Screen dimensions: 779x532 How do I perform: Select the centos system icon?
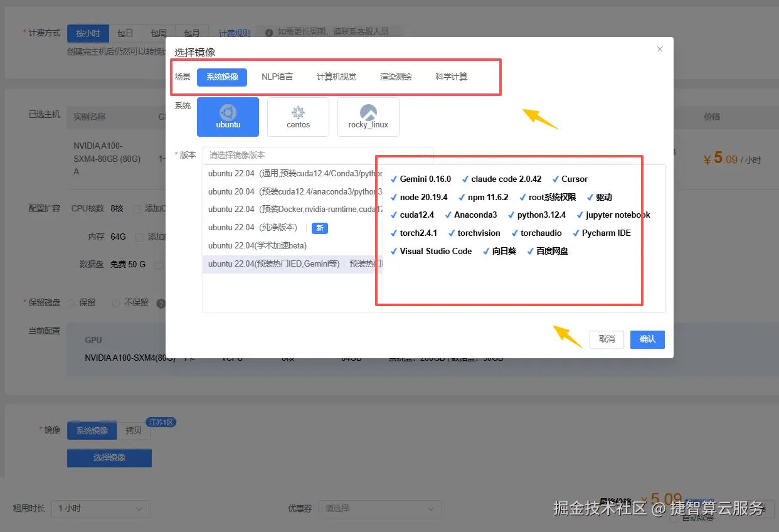[298, 117]
